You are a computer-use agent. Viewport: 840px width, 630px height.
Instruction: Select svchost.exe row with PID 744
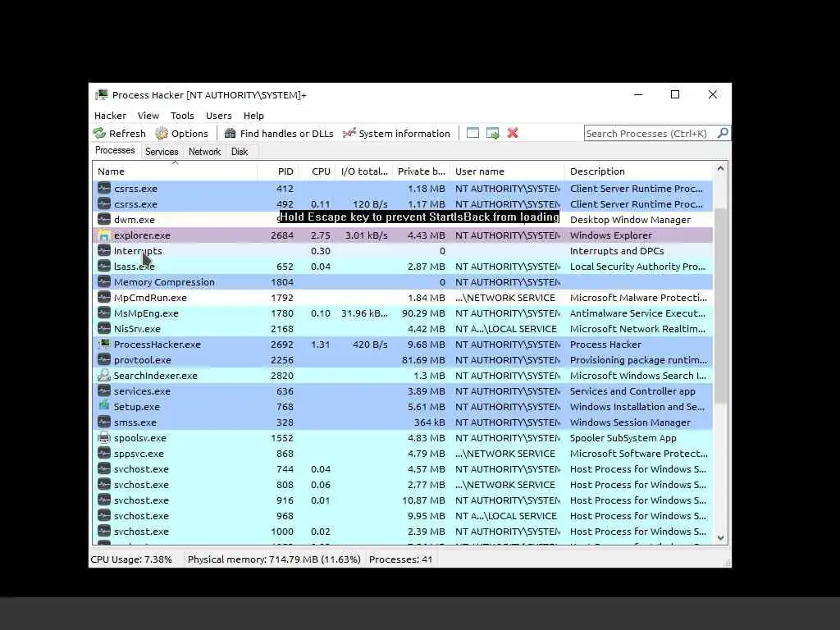click(403, 468)
